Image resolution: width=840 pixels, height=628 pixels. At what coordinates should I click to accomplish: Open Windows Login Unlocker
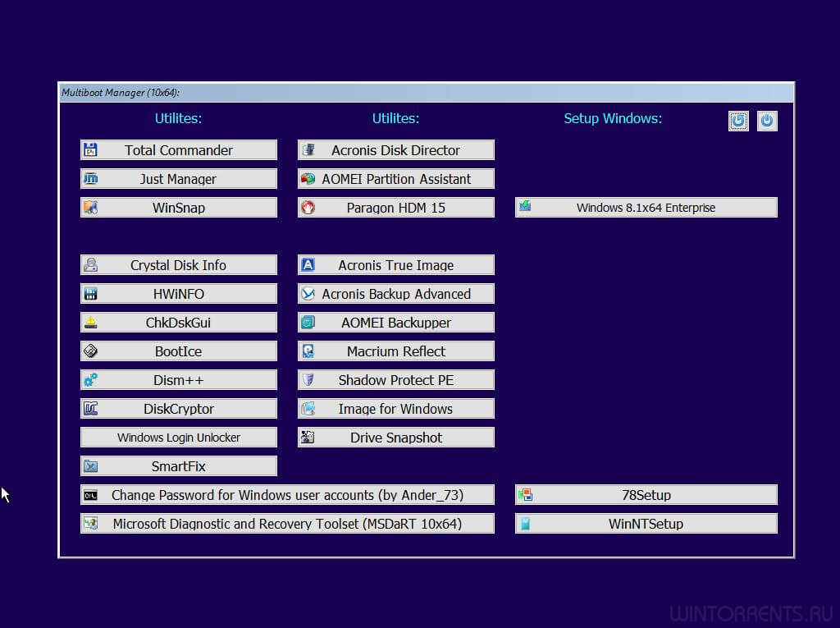coord(178,438)
